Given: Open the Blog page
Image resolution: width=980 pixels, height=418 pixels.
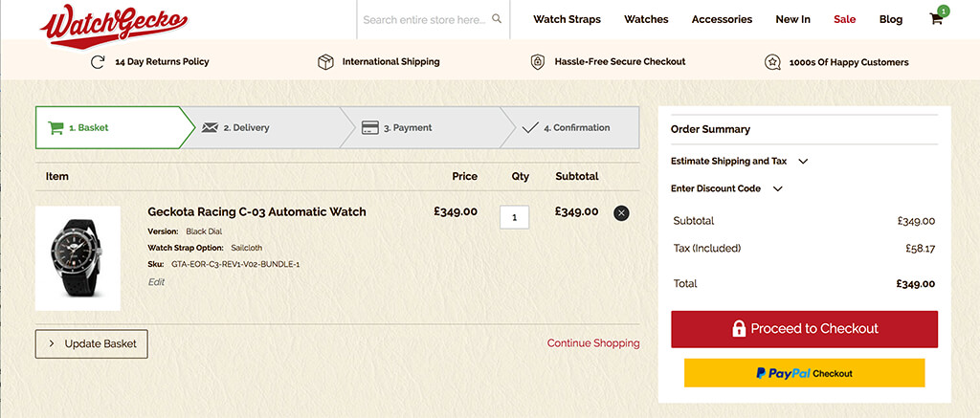Looking at the screenshot, I should coord(891,19).
